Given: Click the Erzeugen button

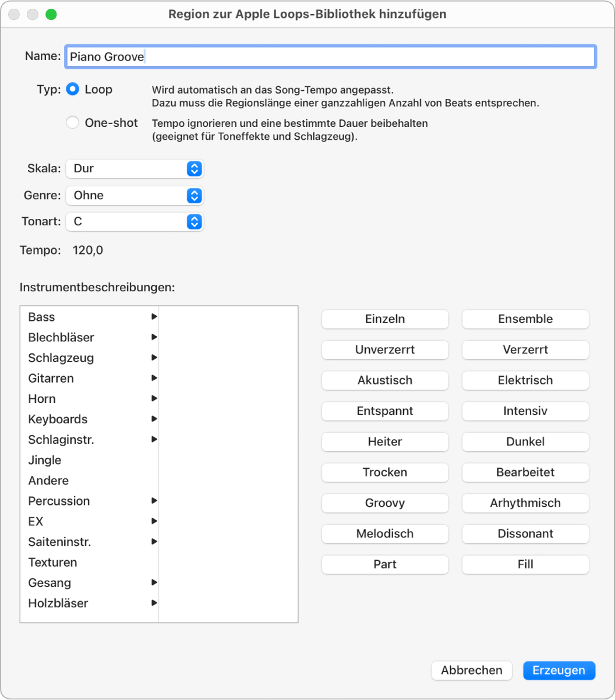Looking at the screenshot, I should coord(559,670).
